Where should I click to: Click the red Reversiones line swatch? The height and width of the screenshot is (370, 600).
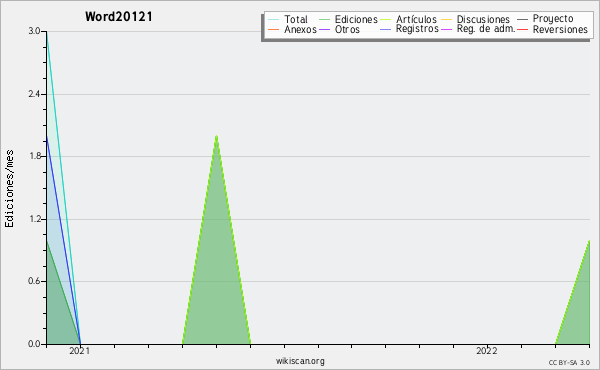coord(523,29)
